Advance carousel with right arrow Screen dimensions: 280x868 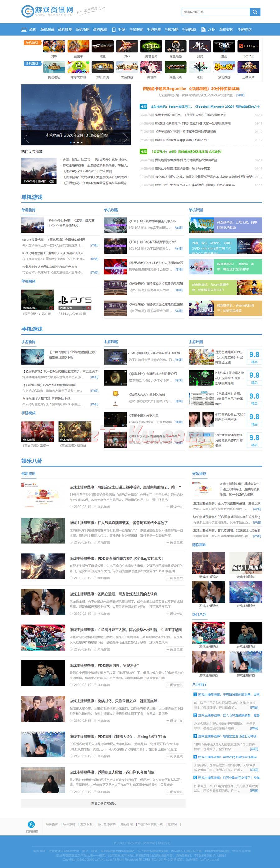tap(125, 138)
